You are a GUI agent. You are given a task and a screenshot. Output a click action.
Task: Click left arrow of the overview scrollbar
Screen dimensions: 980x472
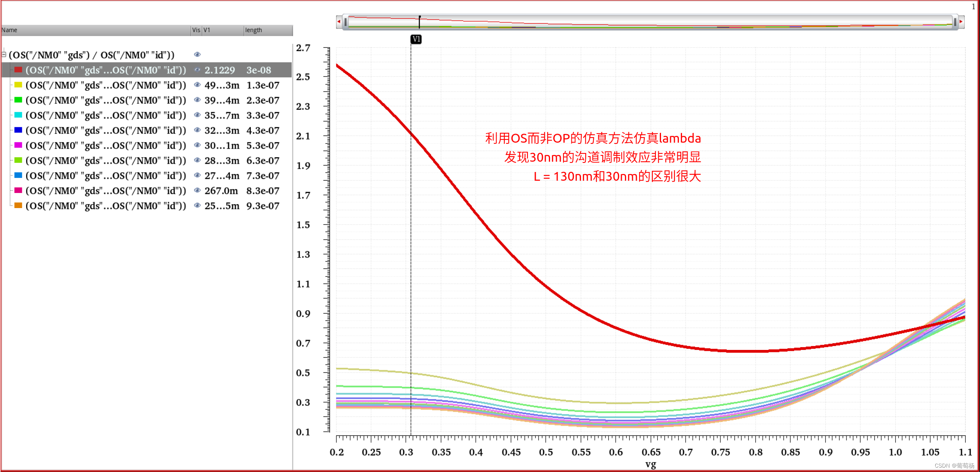339,22
